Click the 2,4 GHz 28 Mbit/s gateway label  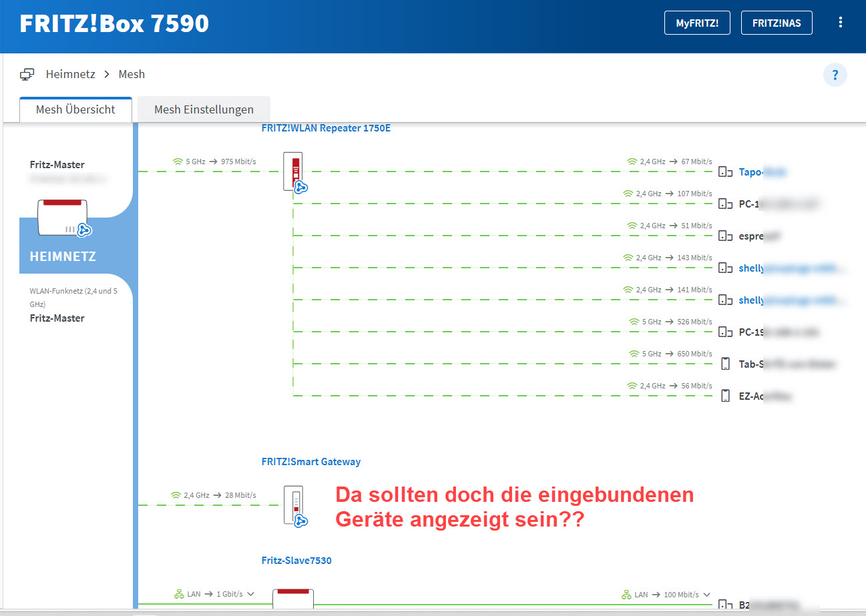(213, 495)
